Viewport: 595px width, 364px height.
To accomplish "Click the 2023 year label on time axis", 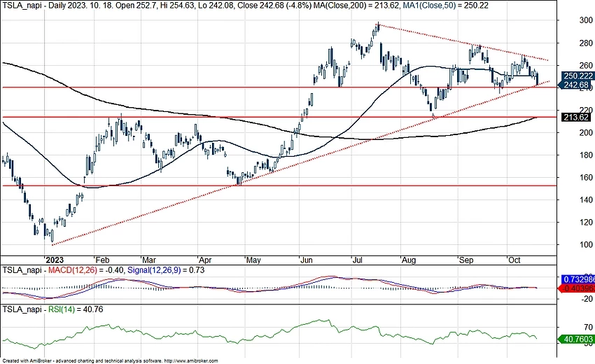I will click(55, 260).
